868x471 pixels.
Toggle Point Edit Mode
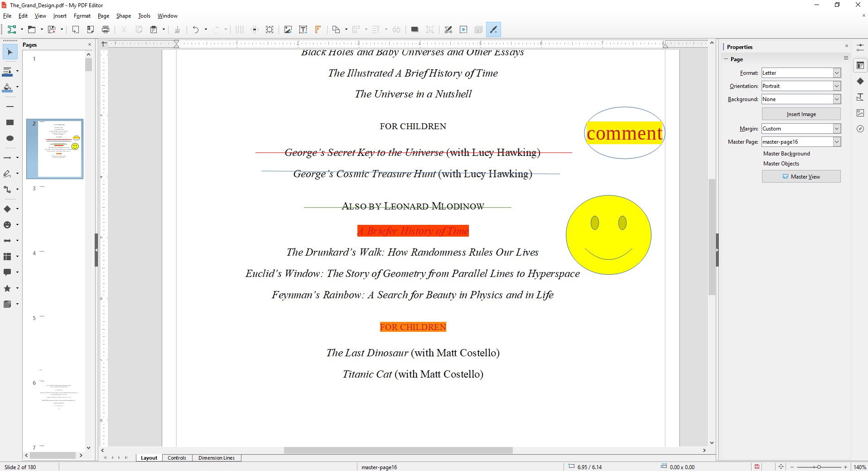click(x=448, y=29)
